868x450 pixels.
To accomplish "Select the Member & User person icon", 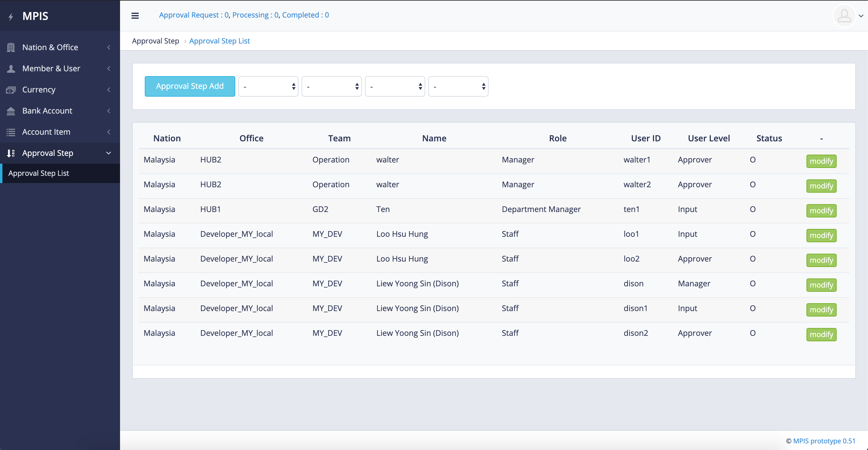I will click(11, 69).
